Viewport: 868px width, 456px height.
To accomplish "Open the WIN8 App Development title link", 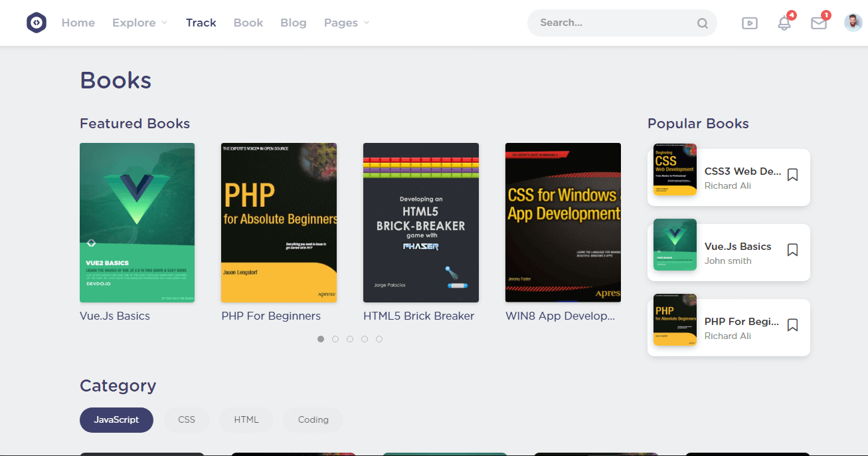I will tap(560, 316).
